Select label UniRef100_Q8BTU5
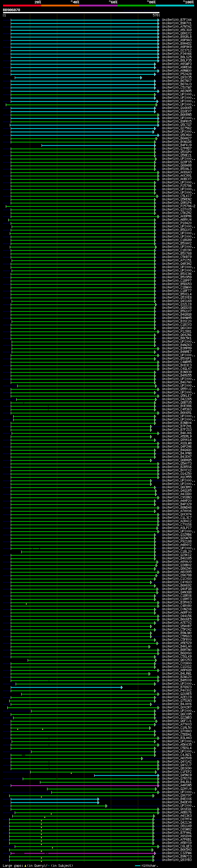Viewport: 197px width, 868px height. 176,402
